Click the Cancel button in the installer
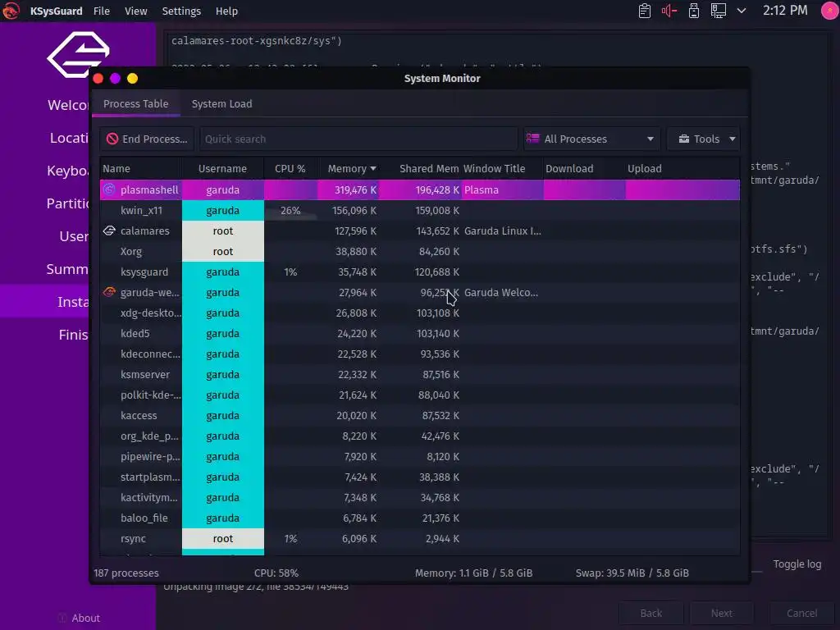840x630 pixels. click(x=801, y=613)
